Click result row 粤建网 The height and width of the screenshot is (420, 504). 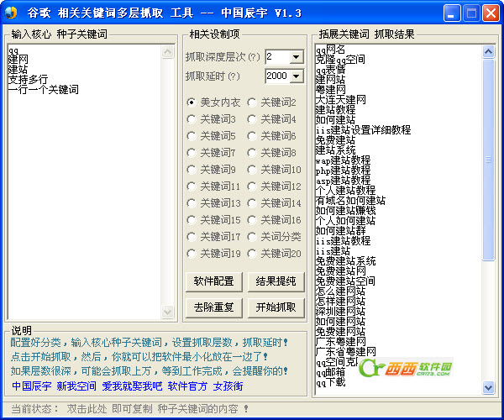(330, 90)
